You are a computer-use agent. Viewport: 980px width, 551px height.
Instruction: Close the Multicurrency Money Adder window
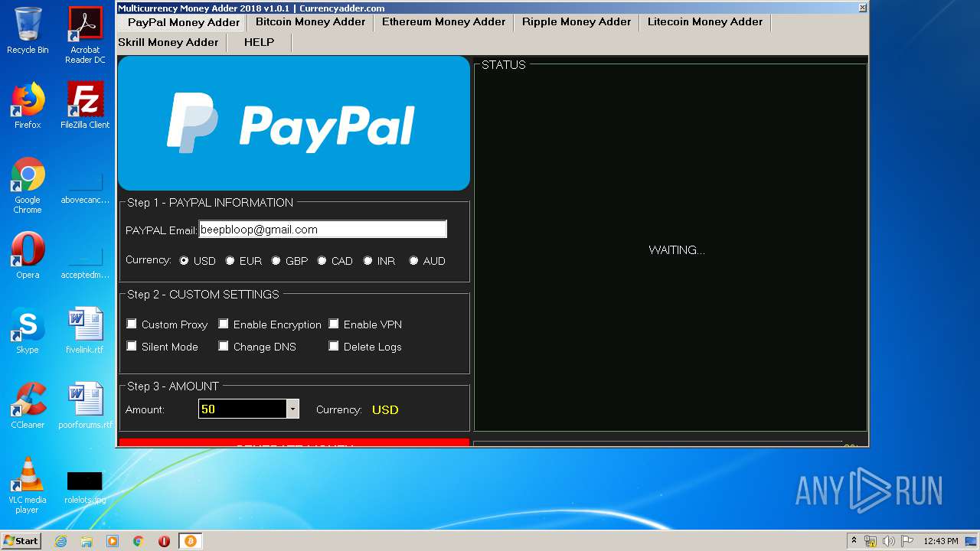(862, 8)
